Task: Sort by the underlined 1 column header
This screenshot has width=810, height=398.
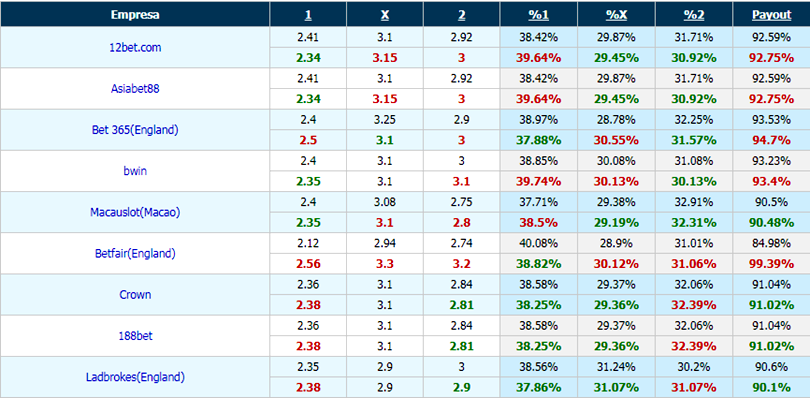Action: pos(308,15)
